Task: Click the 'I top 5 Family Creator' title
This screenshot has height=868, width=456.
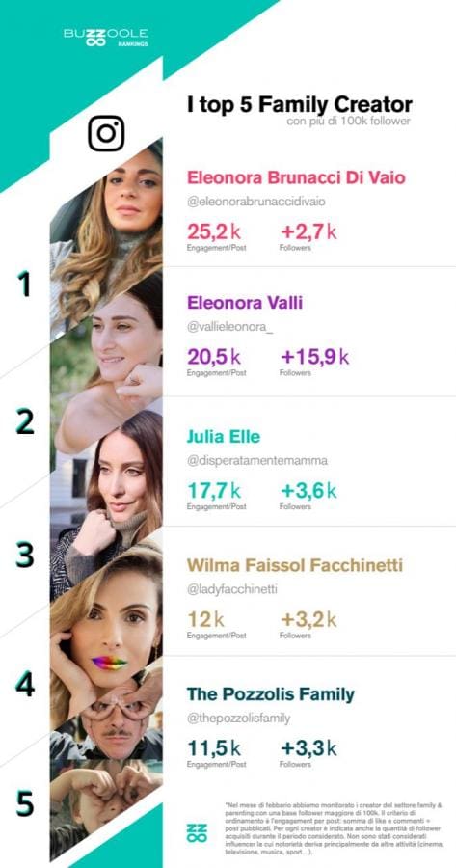Action: [x=300, y=105]
